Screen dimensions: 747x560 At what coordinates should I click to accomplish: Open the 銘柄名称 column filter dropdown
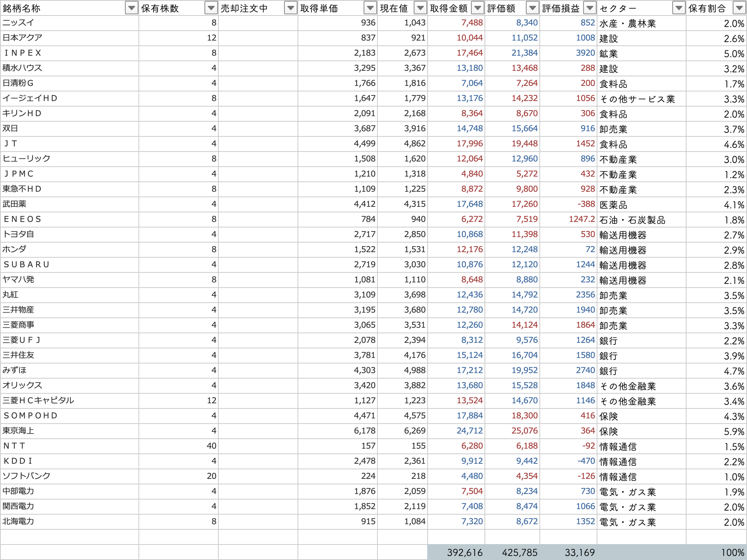tap(131, 8)
